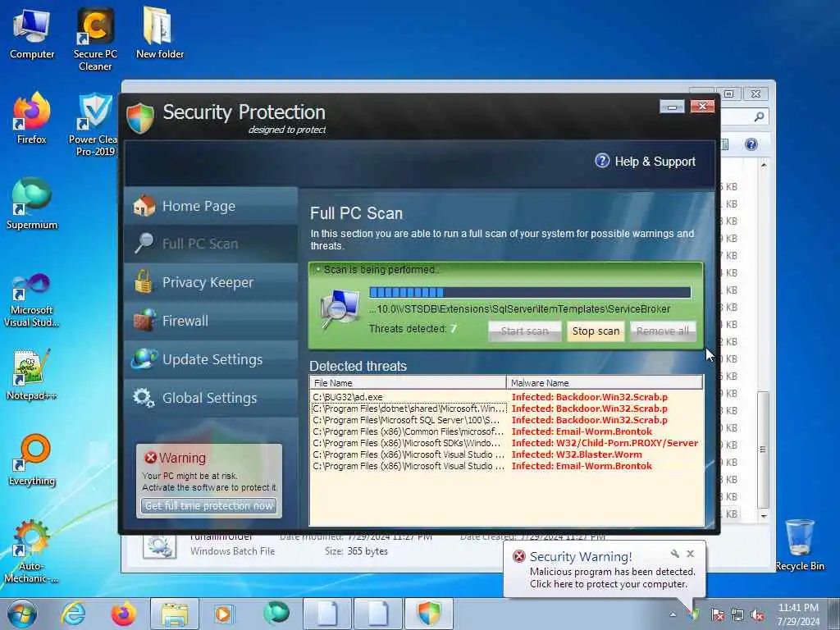Click Explorer window search magnifier icon
The image size is (840, 630).
[x=759, y=116]
